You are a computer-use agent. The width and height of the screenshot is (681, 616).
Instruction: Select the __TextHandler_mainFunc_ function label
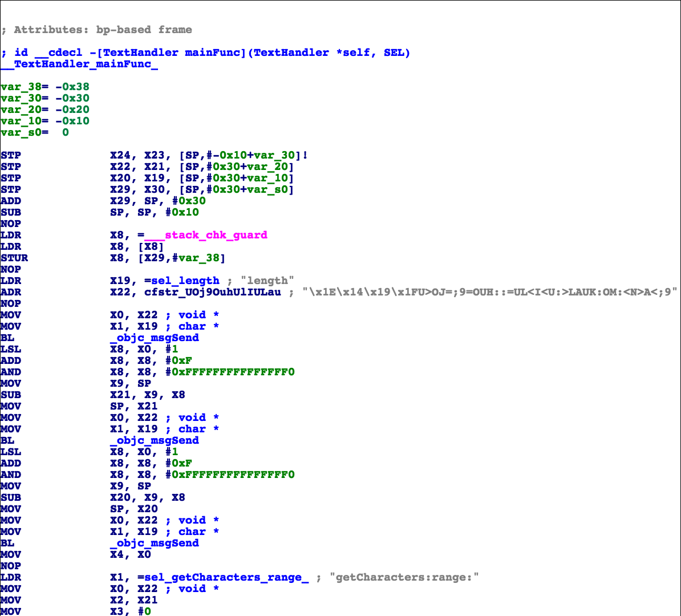pyautogui.click(x=79, y=64)
